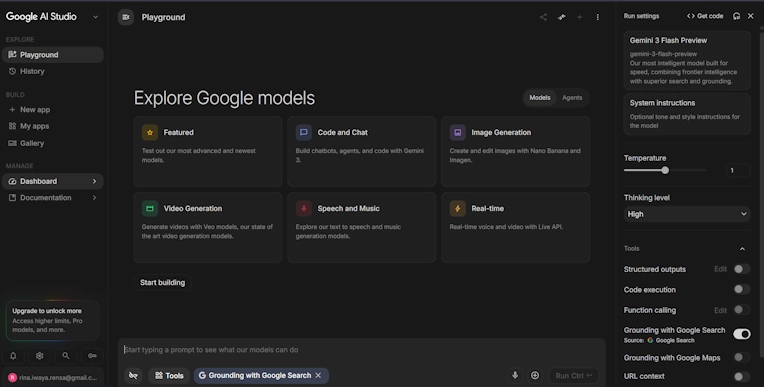Toggle Structured outputs switch
The height and width of the screenshot is (387, 764).
(742, 269)
